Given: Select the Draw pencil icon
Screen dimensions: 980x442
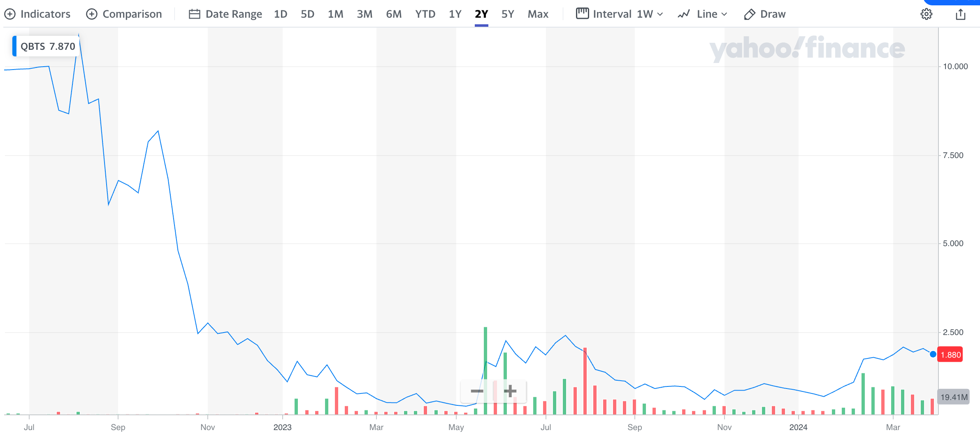Looking at the screenshot, I should click(x=750, y=14).
